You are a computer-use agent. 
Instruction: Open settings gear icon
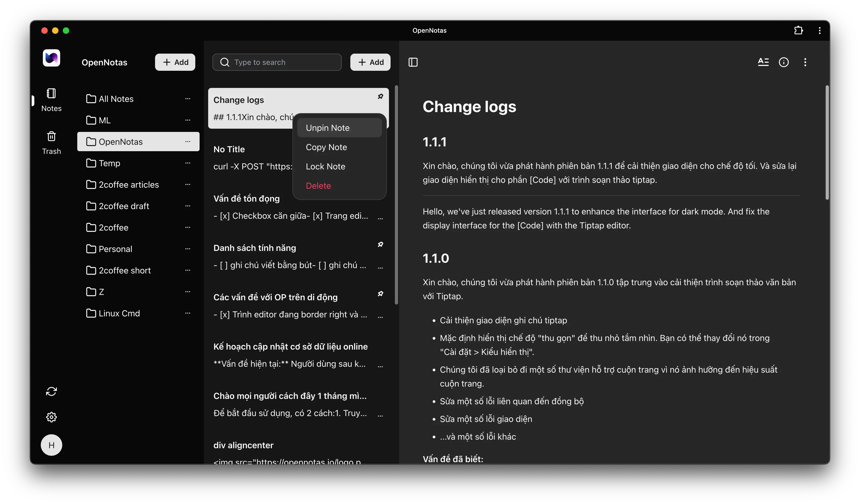51,417
